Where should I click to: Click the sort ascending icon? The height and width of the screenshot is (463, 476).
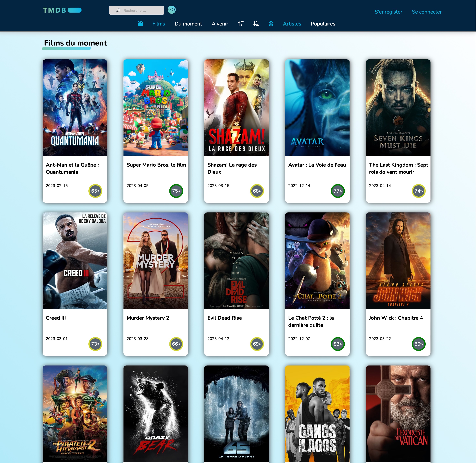click(x=240, y=24)
